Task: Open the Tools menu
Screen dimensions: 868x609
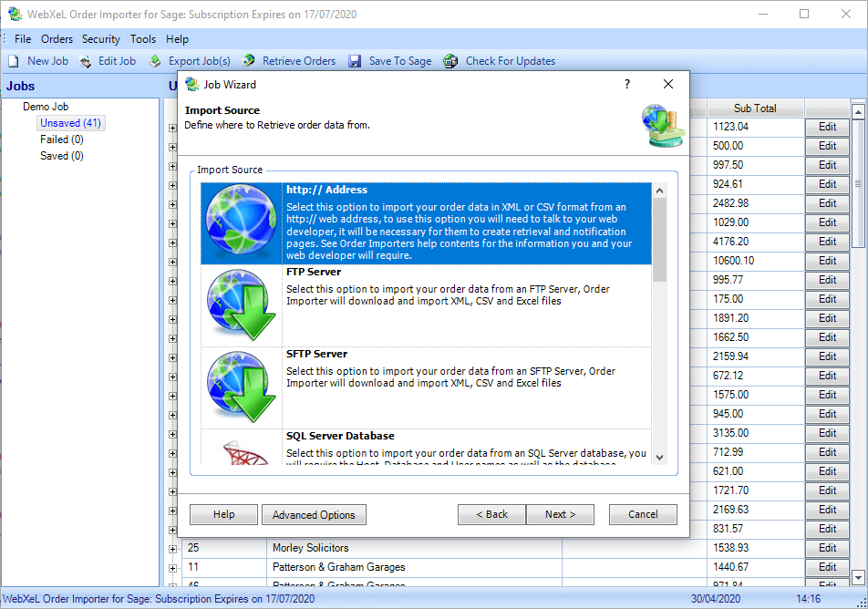Action: (143, 39)
